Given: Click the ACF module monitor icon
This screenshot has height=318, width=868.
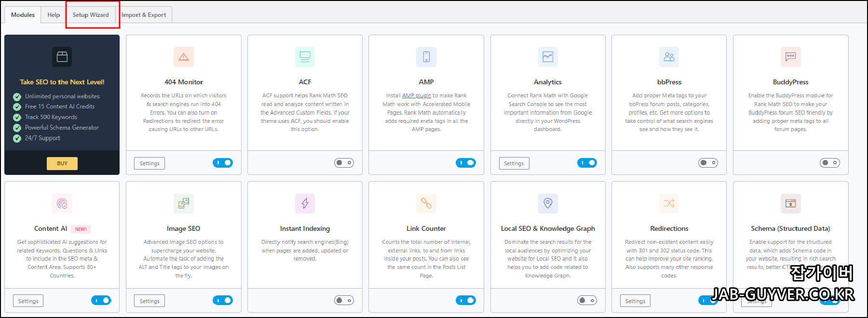Looking at the screenshot, I should click(x=305, y=57).
